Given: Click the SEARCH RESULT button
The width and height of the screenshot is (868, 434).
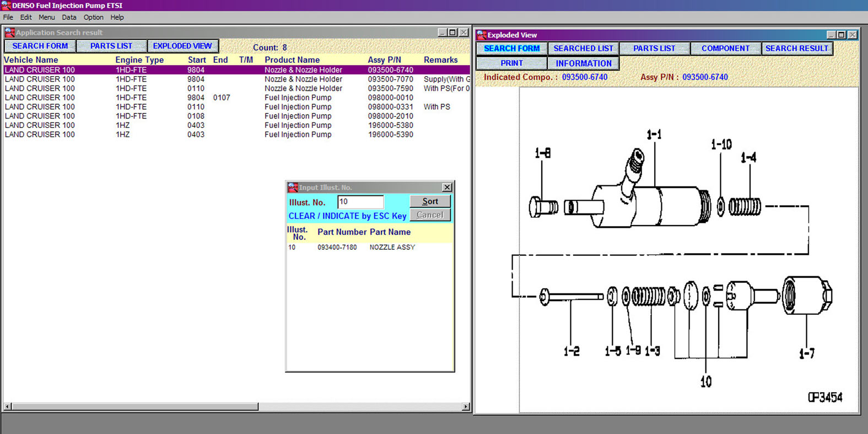Looking at the screenshot, I should pyautogui.click(x=796, y=49).
